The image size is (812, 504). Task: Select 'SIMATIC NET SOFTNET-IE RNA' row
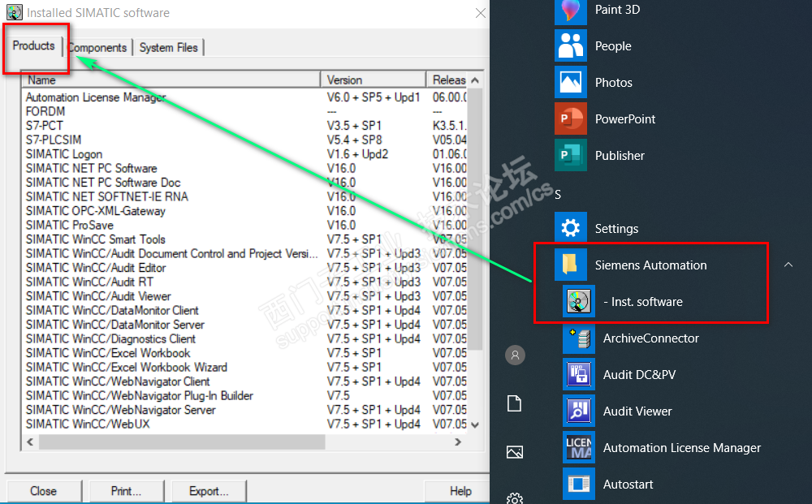click(245, 196)
